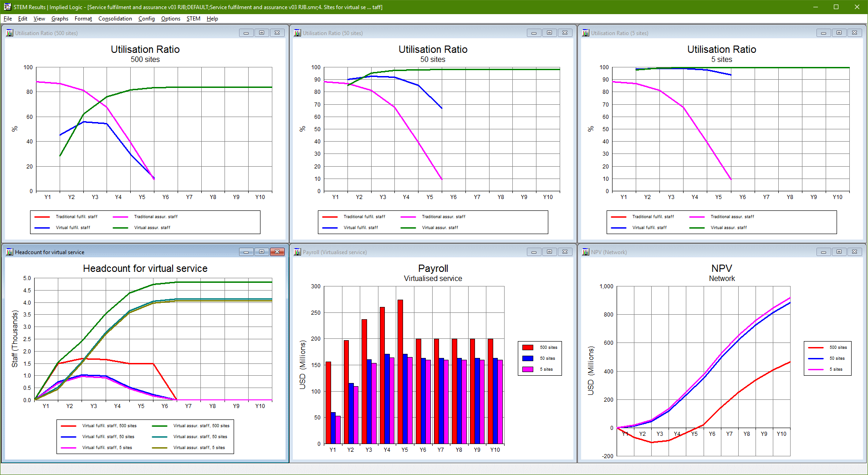Viewport: 868px width, 475px height.
Task: Open the Config menu
Action: tap(146, 19)
